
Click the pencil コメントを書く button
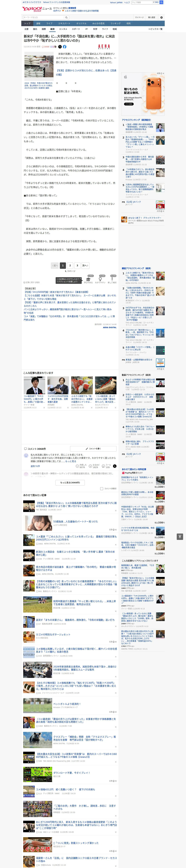(93, 448)
